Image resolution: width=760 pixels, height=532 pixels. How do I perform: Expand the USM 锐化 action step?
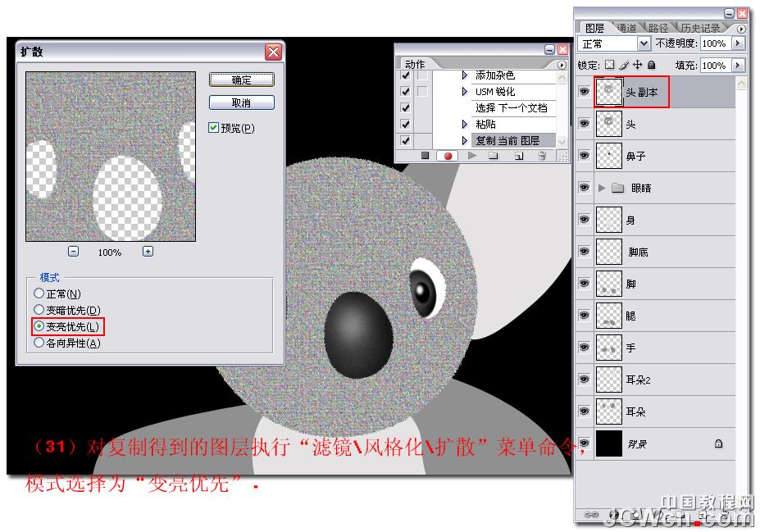pyautogui.click(x=464, y=92)
